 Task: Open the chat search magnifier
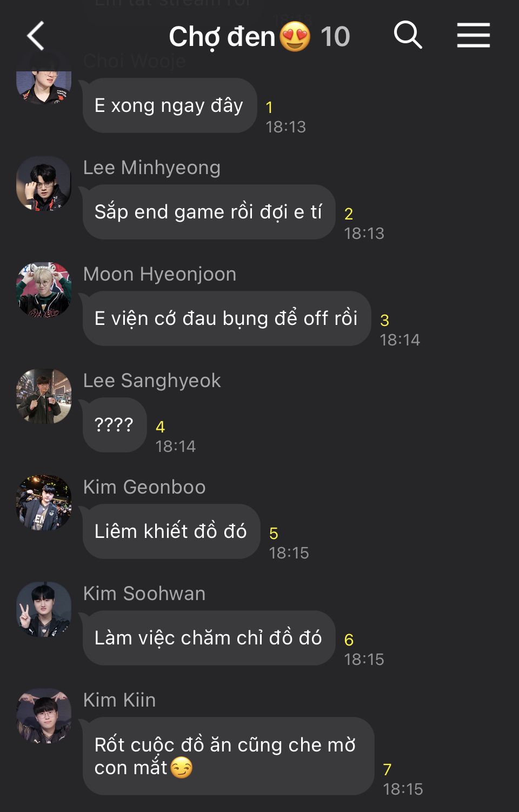pos(408,35)
